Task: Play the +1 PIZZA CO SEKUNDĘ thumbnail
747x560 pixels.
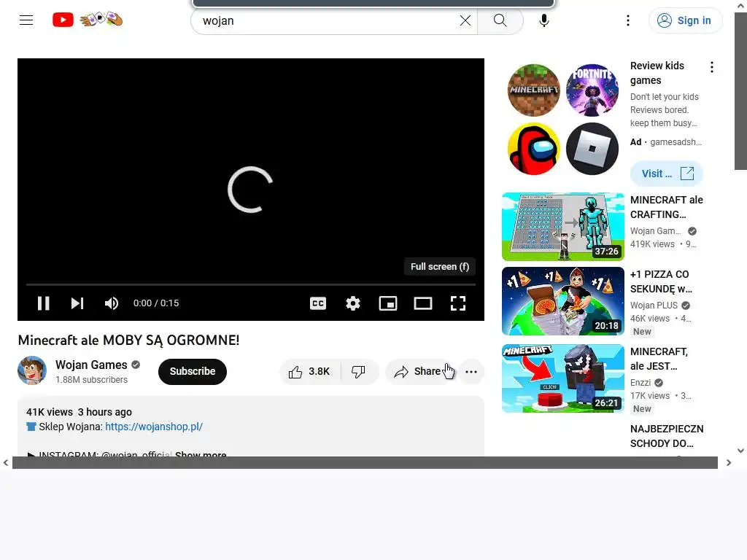Action: pos(562,301)
